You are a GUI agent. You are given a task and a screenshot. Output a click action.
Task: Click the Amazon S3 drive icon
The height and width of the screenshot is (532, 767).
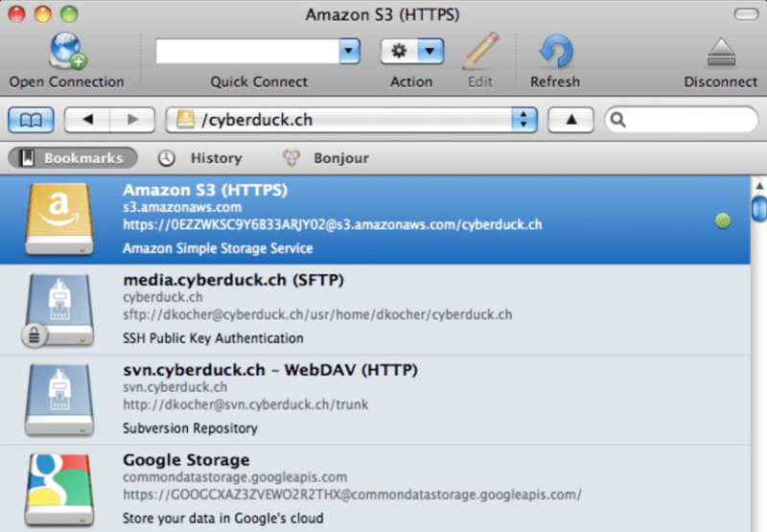[x=59, y=220]
